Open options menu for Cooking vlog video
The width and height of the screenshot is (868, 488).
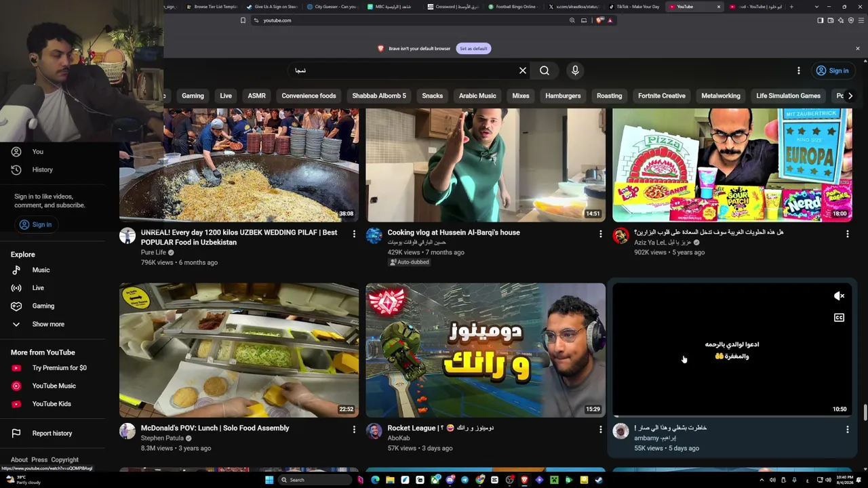pos(600,234)
